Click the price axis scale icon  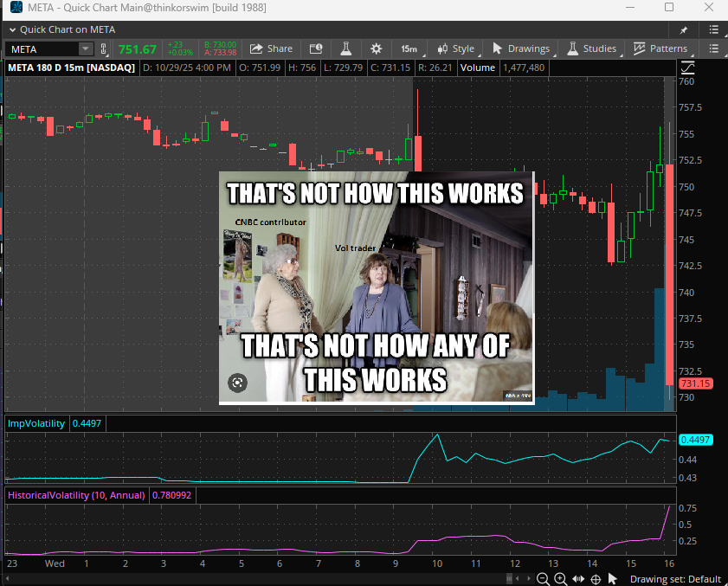(x=687, y=68)
